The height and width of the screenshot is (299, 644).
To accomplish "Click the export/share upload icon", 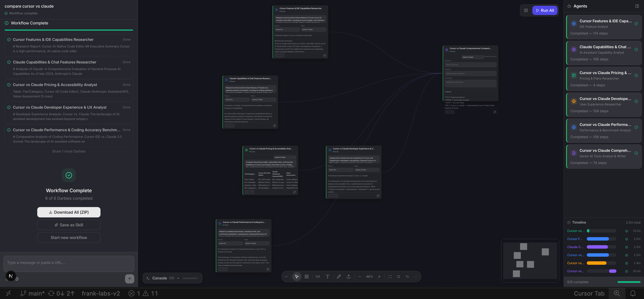I will (x=348, y=276).
